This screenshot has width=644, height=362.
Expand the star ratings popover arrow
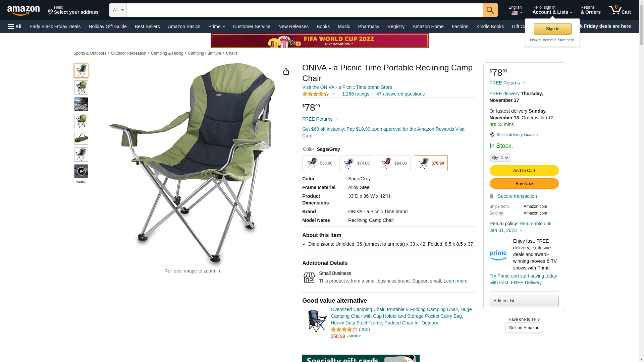point(333,94)
